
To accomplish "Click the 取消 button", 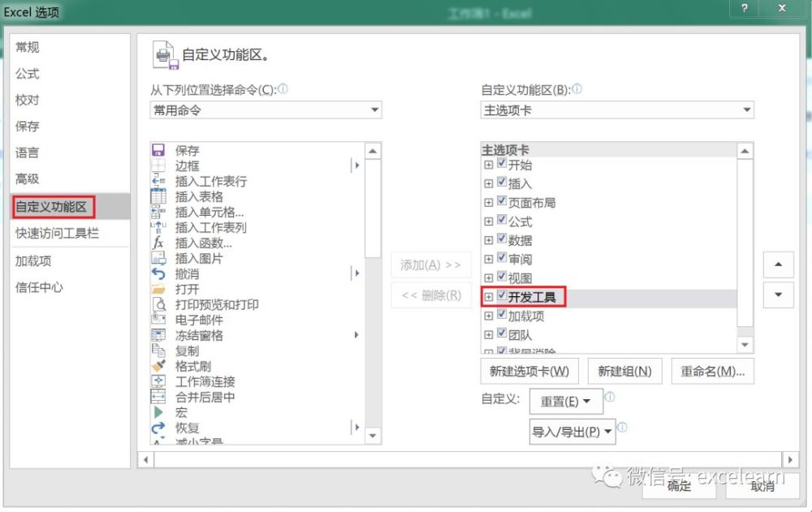I will [762, 485].
